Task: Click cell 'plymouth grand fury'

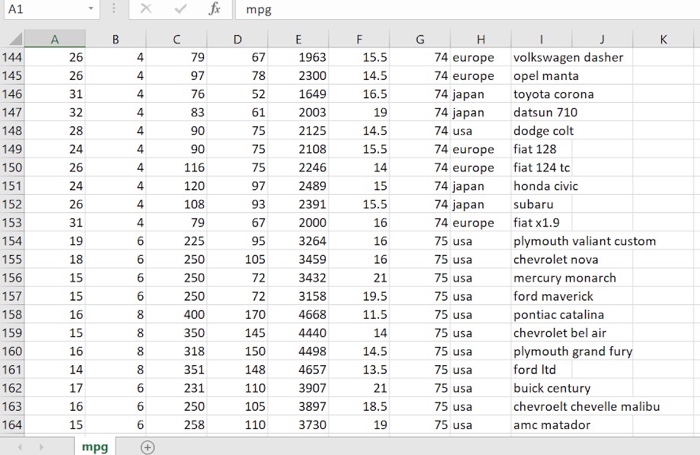Action: 572,351
